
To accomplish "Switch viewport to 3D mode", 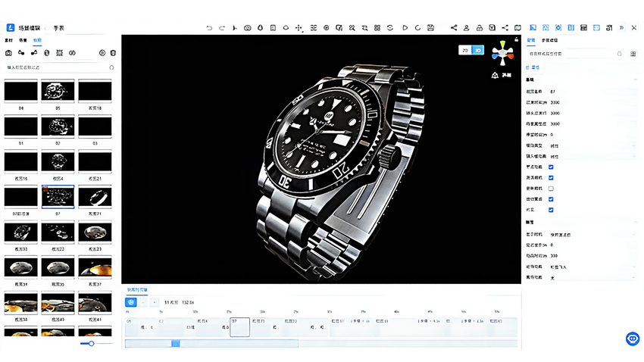I will (x=477, y=50).
